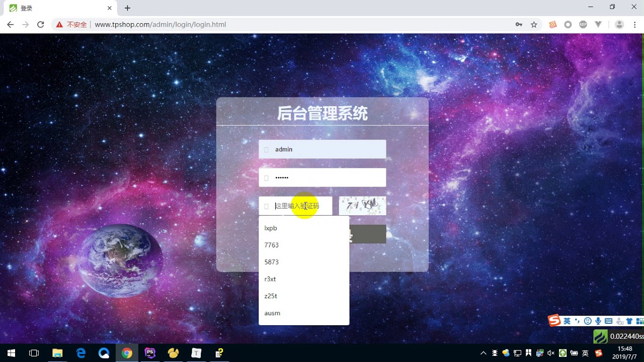Open the yellow question-mark app in taskbar
The width and height of the screenshot is (644, 362).
pos(219,353)
